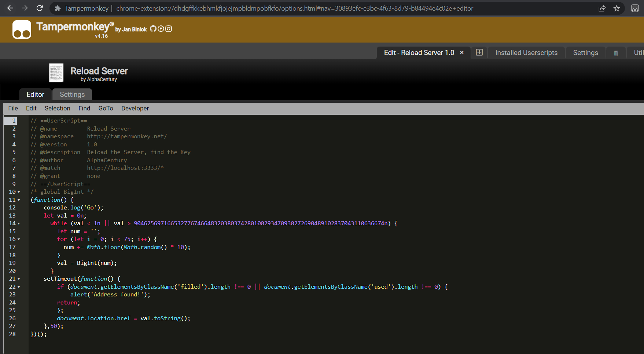Click the Reload Server script thumbnail icon
644x354 pixels.
point(56,73)
